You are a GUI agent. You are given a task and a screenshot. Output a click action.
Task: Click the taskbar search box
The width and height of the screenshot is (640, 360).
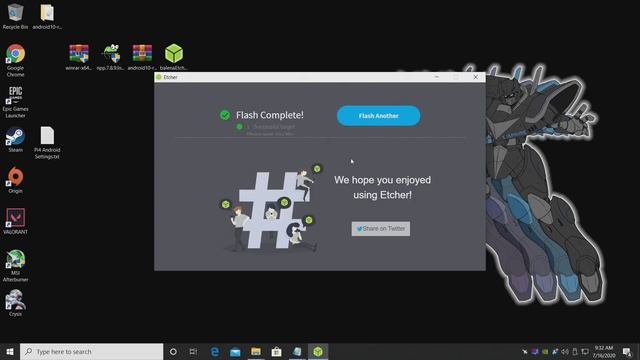(x=91, y=351)
